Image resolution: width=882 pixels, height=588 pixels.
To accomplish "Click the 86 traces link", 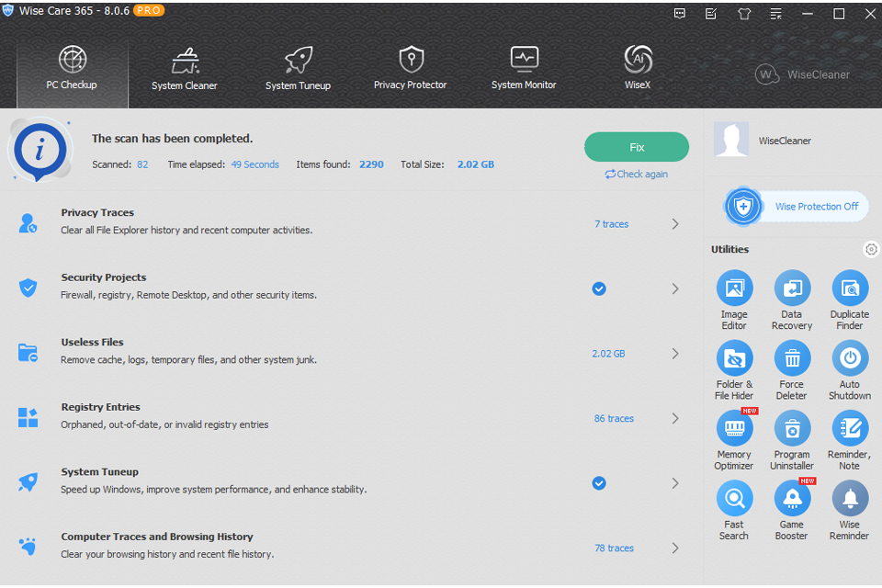I will (614, 418).
